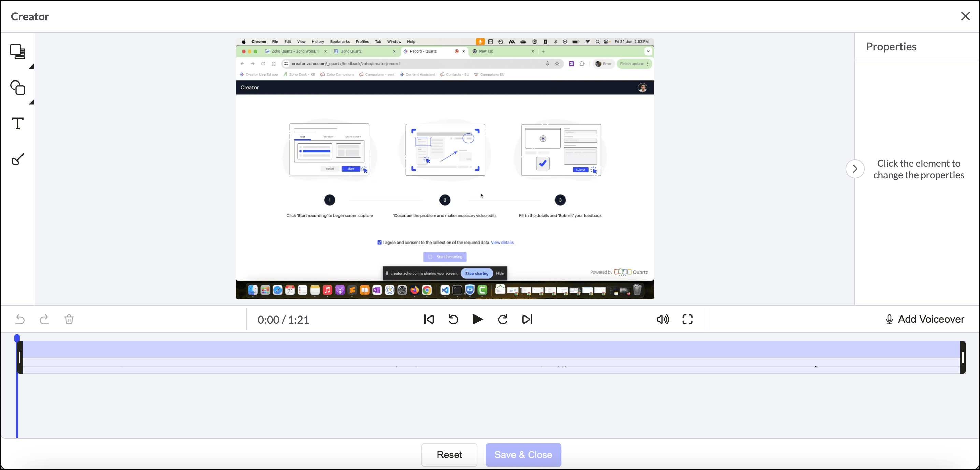
Task: Click Save & Close button
Action: coord(523,455)
